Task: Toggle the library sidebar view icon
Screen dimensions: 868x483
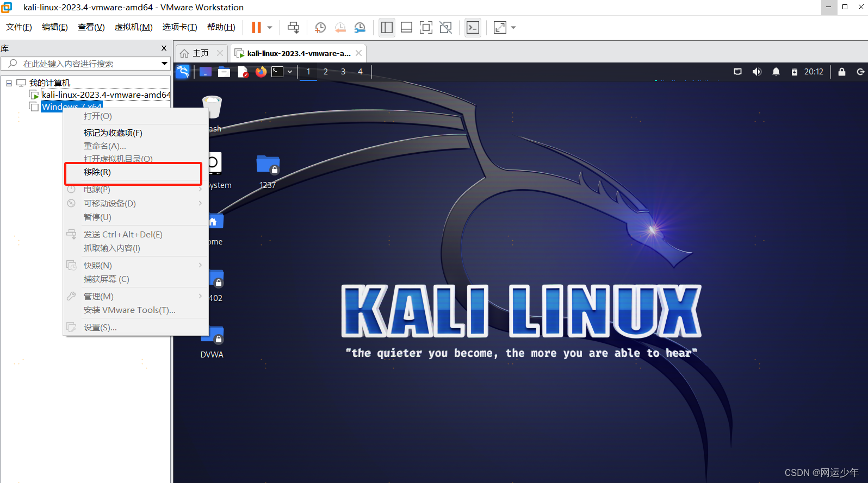Action: [387, 27]
